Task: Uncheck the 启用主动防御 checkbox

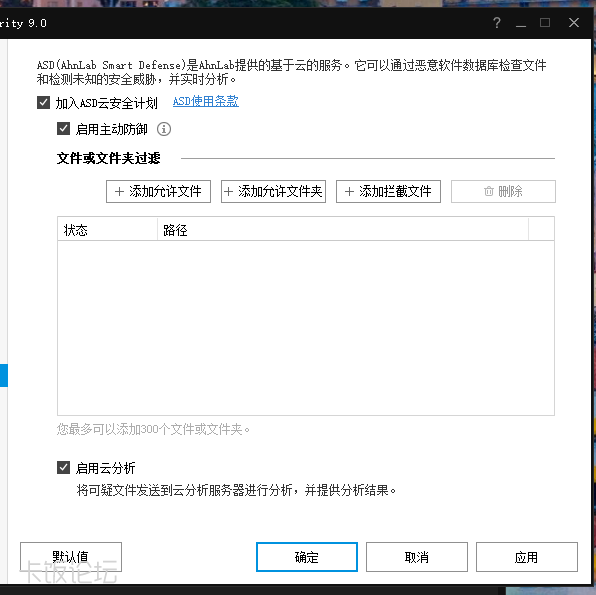Action: point(63,129)
